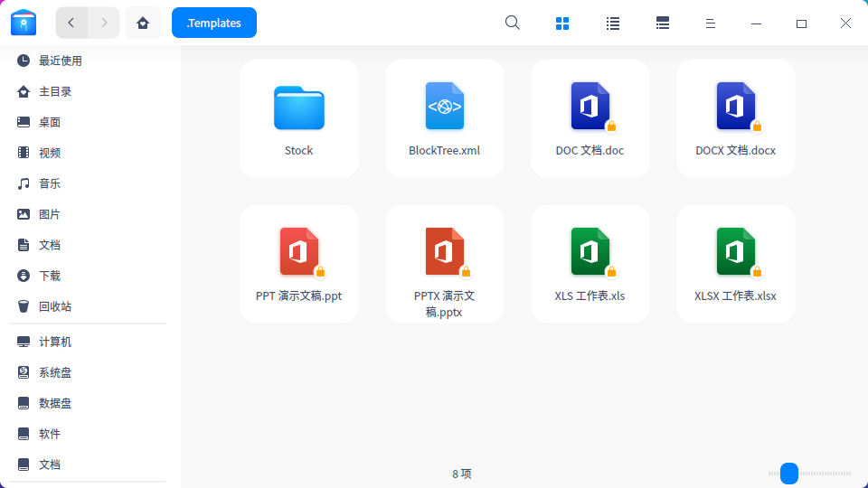
Task: Select the BlockTree.xml file icon
Action: pyautogui.click(x=445, y=106)
